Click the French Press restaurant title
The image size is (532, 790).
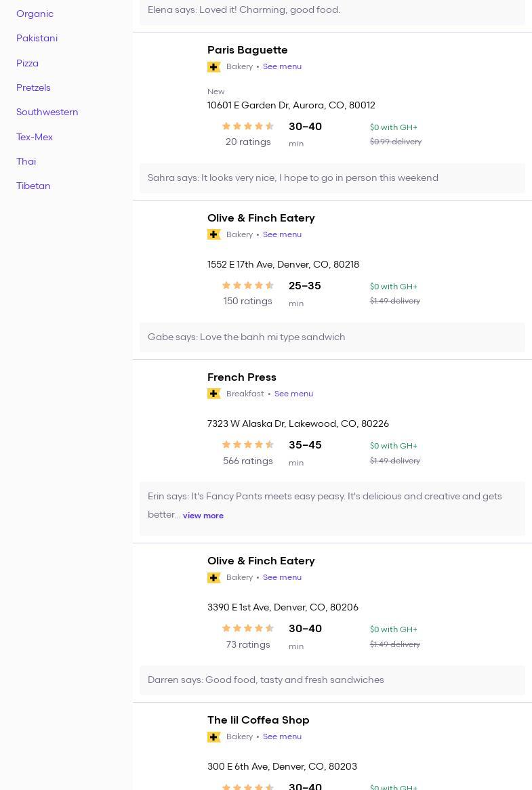coord(242,377)
